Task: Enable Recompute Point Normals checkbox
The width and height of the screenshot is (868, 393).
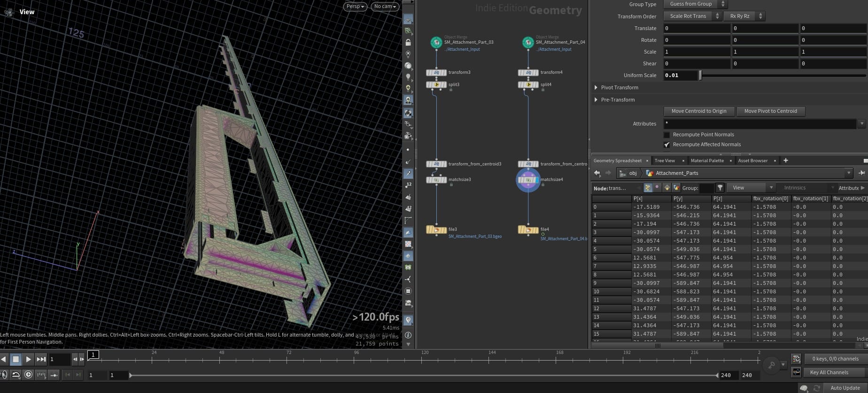Action: (666, 135)
